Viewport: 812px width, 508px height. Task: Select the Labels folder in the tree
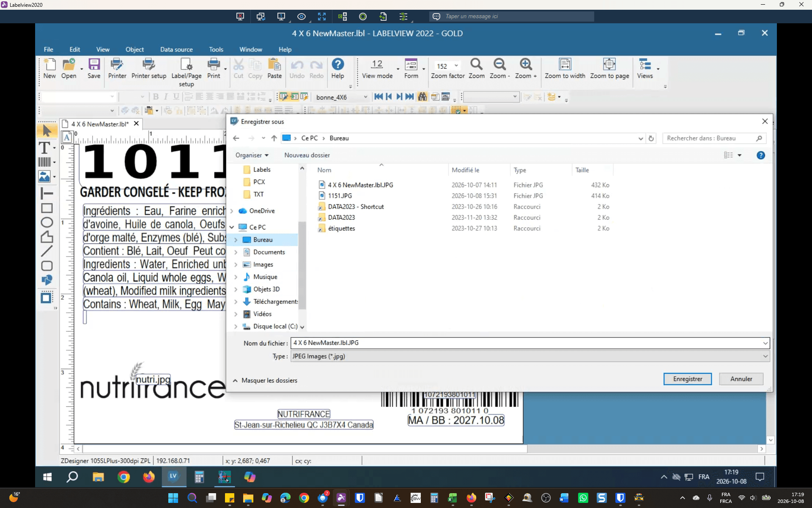point(261,169)
